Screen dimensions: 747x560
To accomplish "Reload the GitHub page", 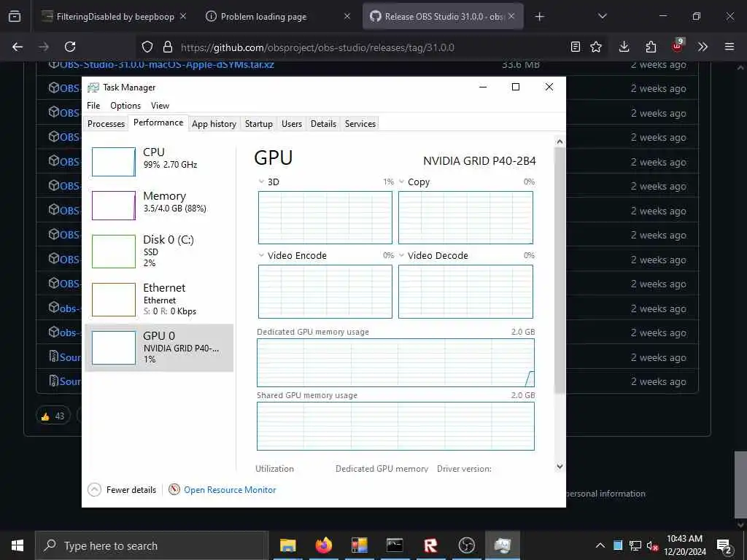I will pos(70,47).
